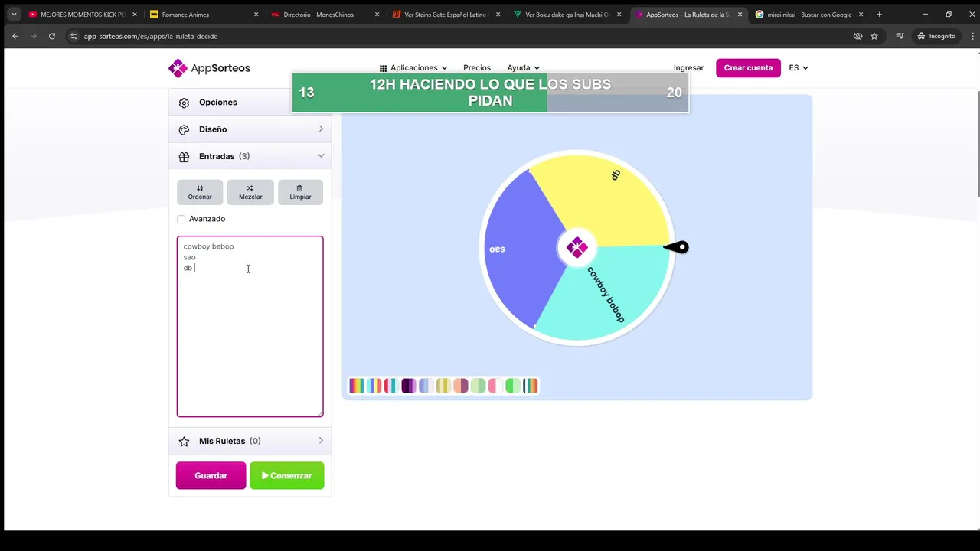Click the Guardar button
Screen dimensions: 980x551
[x=211, y=476]
